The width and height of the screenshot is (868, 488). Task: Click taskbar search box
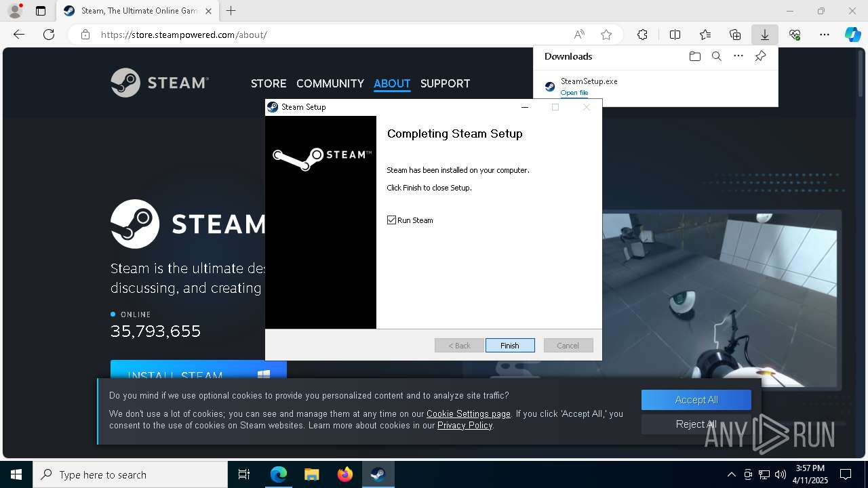click(x=130, y=474)
